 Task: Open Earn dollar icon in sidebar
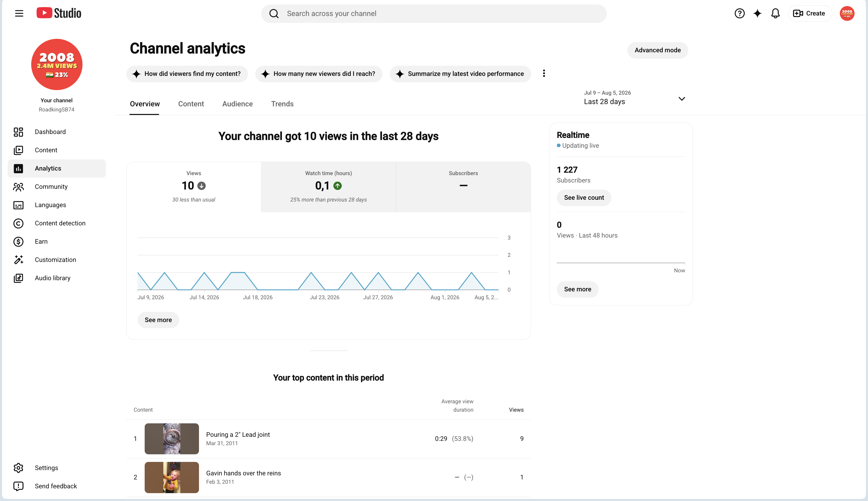tap(18, 242)
